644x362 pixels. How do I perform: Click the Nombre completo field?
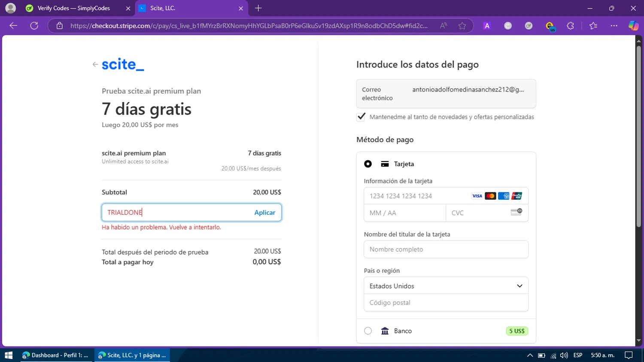coord(446,249)
